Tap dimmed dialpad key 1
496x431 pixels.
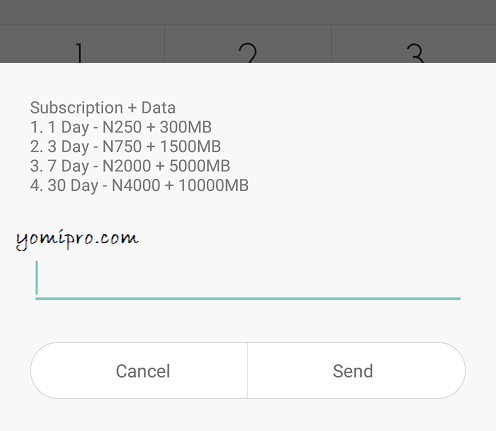pos(82,44)
